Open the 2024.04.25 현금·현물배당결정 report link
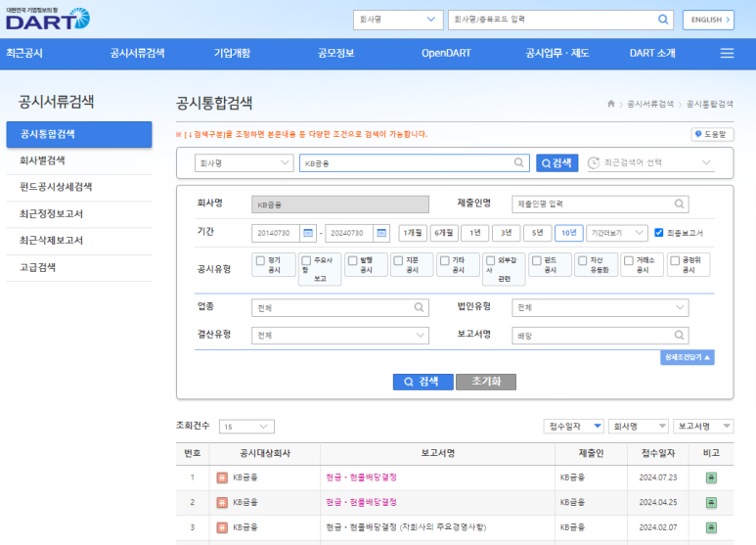Viewport: 756px width, 545px height. pos(361,502)
